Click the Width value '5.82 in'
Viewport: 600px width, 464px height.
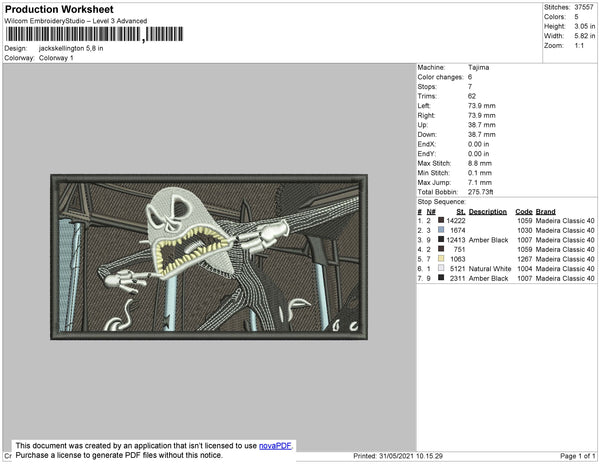pos(585,36)
